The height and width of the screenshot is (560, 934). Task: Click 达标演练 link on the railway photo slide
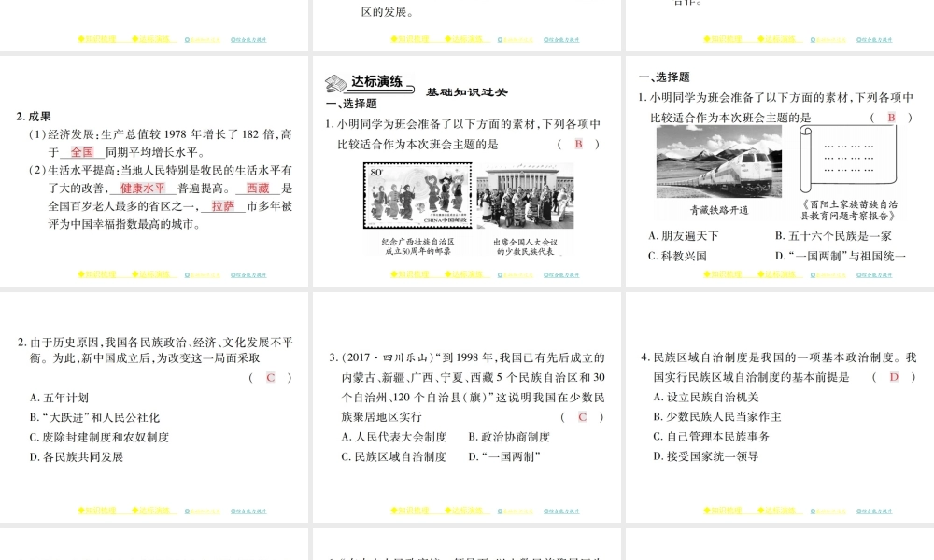(777, 274)
